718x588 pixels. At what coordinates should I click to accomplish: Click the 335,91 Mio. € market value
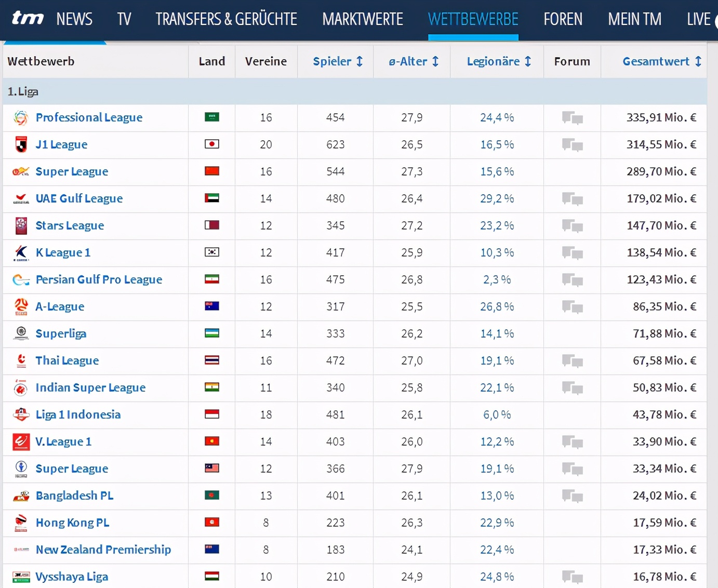point(661,118)
